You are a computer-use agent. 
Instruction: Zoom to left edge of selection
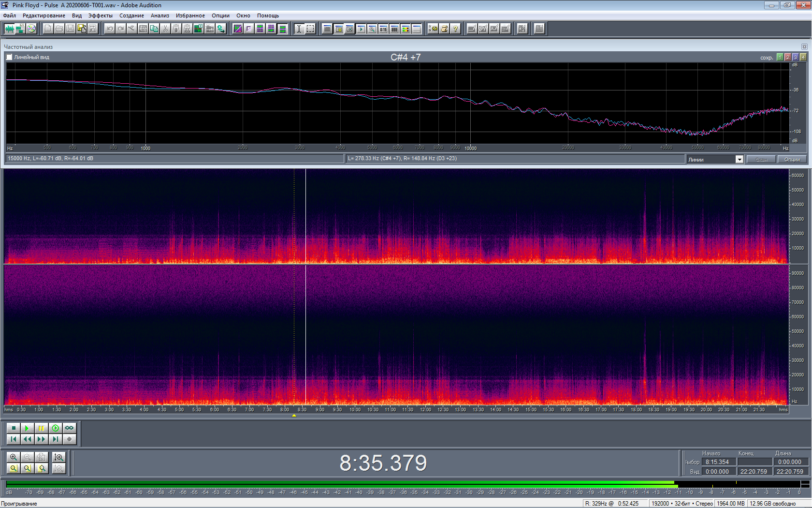point(28,468)
